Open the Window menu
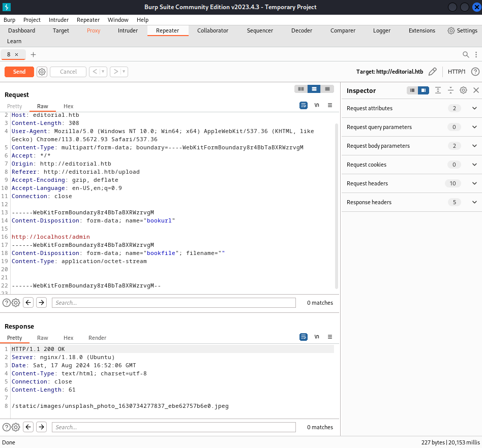This screenshot has height=448, width=482. (x=118, y=20)
